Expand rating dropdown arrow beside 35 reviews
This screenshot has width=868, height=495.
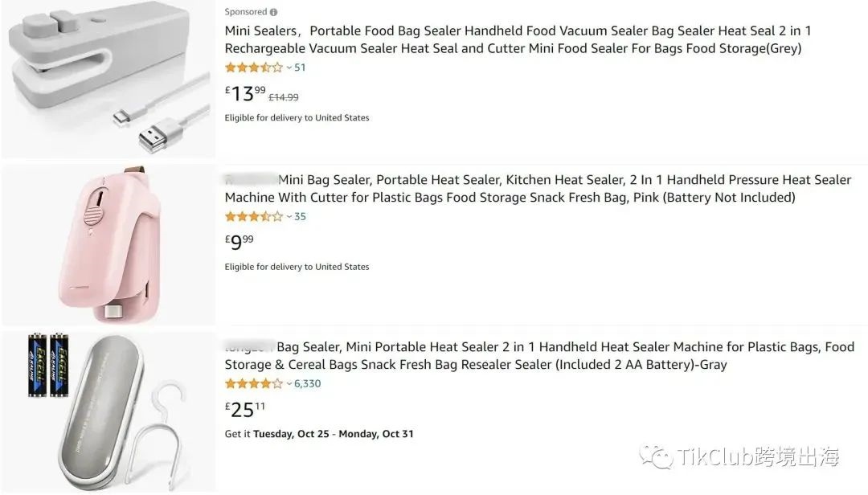point(289,217)
